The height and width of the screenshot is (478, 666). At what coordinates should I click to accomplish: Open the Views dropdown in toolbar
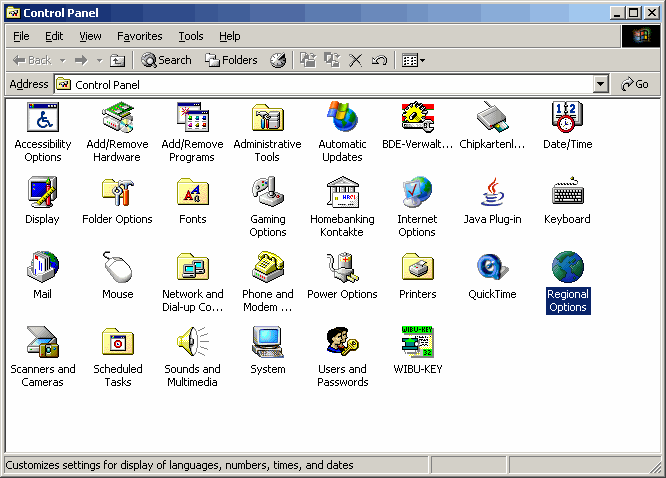coord(413,60)
